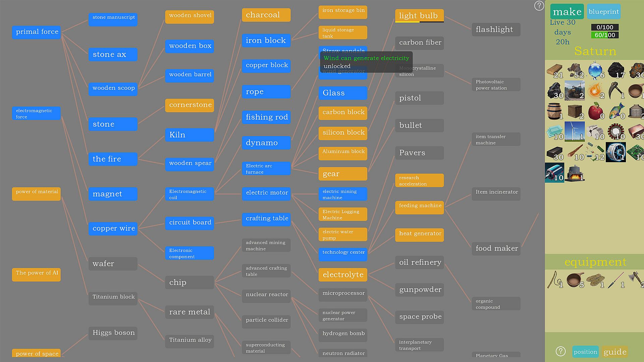Select the wooden barrel inventory icon

(x=554, y=111)
